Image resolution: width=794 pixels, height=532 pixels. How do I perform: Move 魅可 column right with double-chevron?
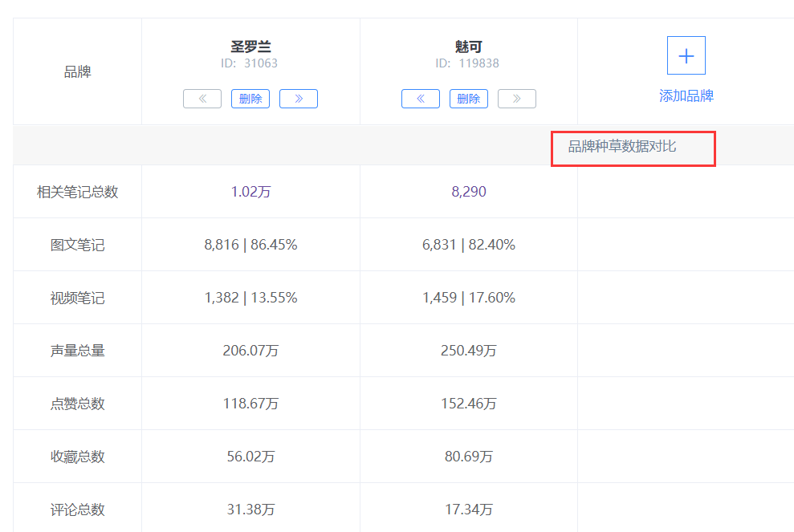[516, 99]
